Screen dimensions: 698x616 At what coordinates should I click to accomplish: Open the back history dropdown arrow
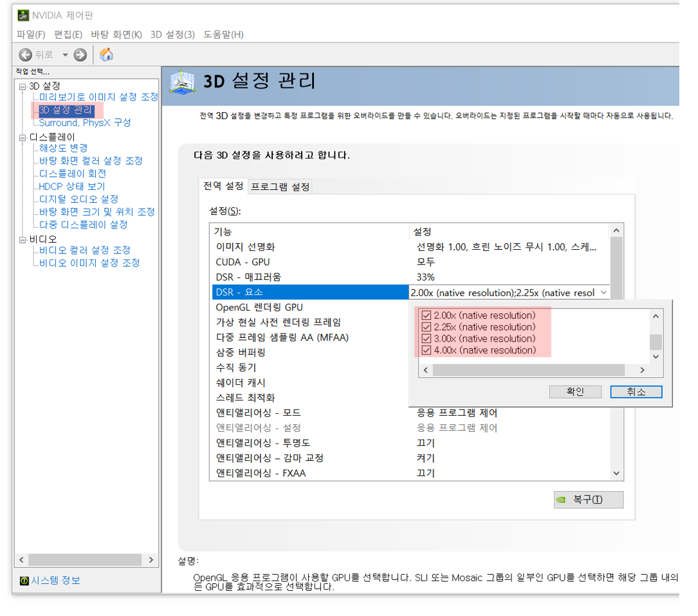coord(65,55)
